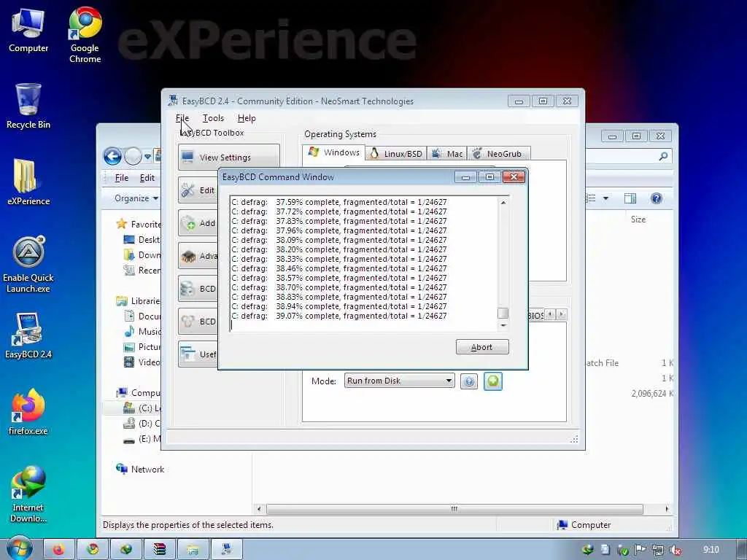Click the Explorer Forward navigation button
Screen dimensions: 747x560
pos(133,156)
